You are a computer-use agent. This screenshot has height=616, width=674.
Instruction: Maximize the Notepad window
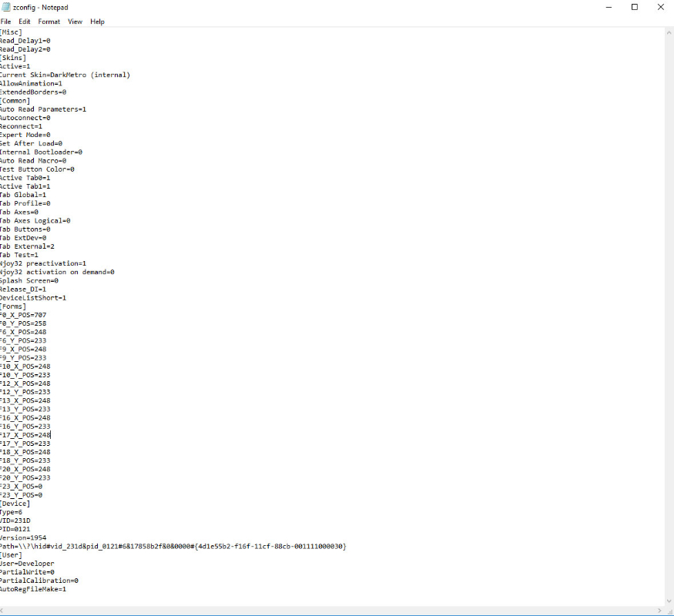point(634,7)
